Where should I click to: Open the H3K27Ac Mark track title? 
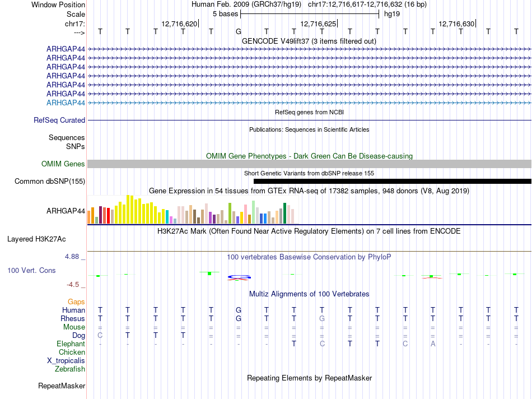tap(309, 231)
